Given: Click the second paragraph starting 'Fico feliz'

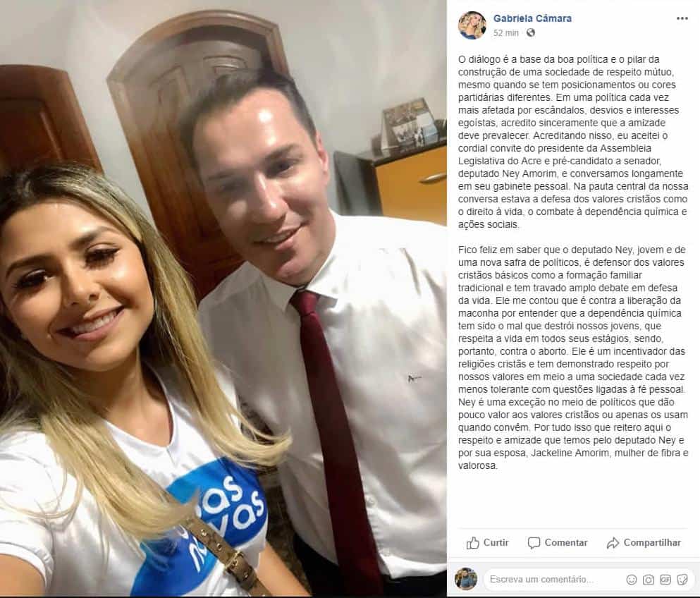Looking at the screenshot, I should (x=573, y=358).
